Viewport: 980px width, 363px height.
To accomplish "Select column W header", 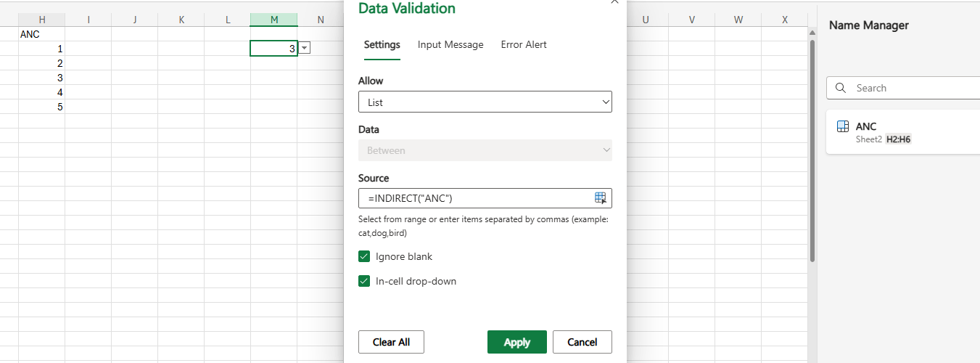I will pyautogui.click(x=738, y=20).
